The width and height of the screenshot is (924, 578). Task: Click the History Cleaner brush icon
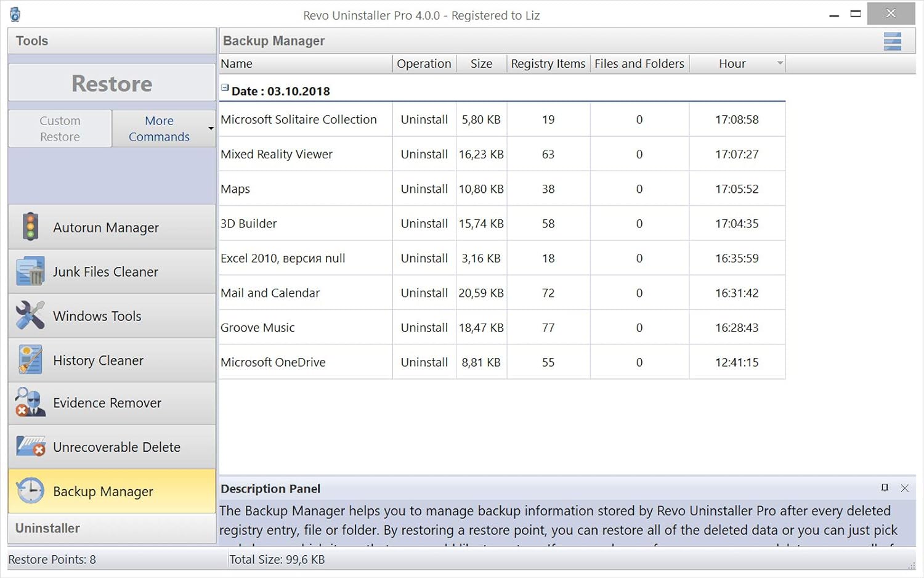[x=30, y=360]
